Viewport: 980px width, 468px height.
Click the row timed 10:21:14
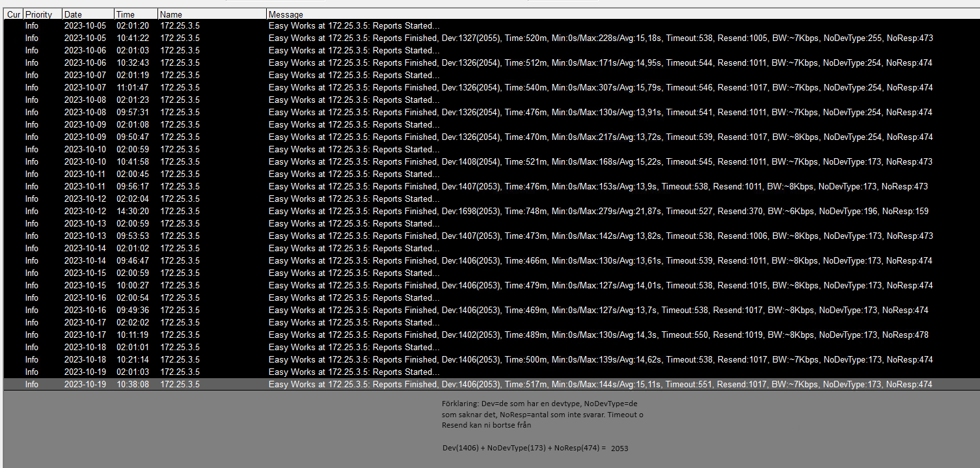tap(491, 360)
